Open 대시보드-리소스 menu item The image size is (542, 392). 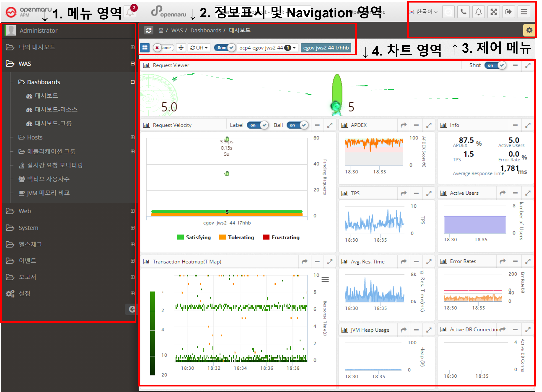pos(56,110)
